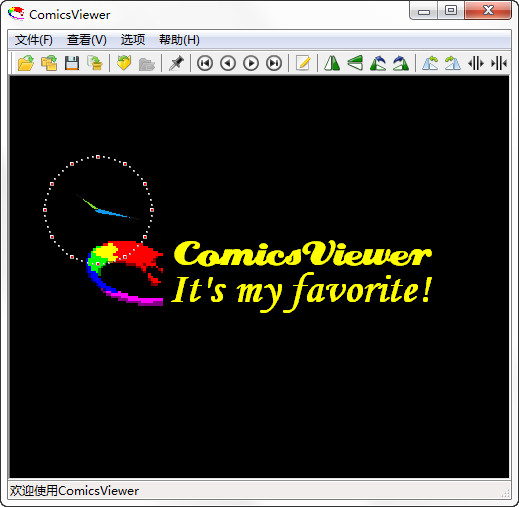The image size is (519, 507).
Task: Click the second dark-green rotate icon
Action: 401,63
